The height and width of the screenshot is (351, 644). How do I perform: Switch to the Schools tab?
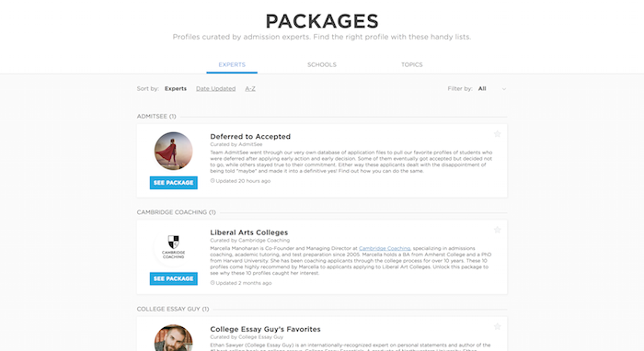point(322,65)
